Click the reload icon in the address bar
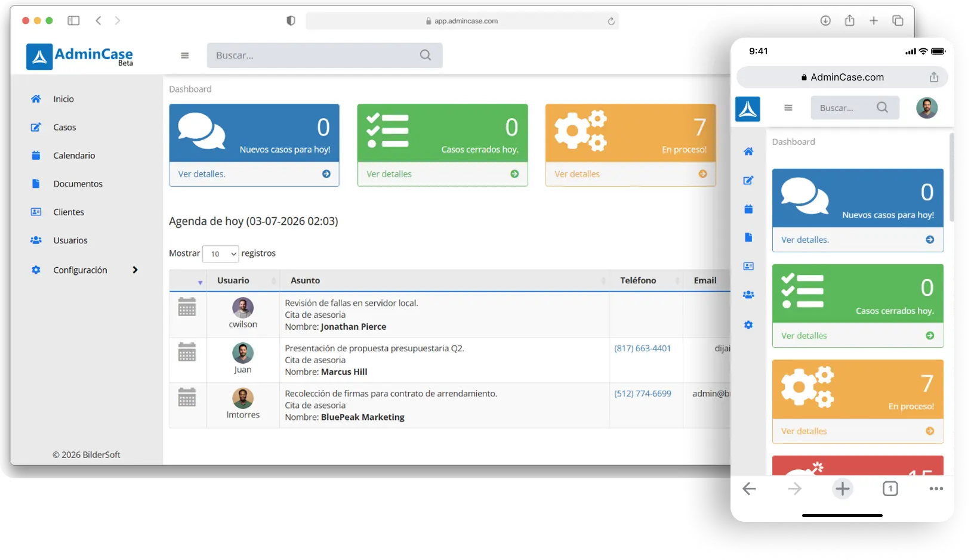This screenshot has width=974, height=560. (x=611, y=21)
